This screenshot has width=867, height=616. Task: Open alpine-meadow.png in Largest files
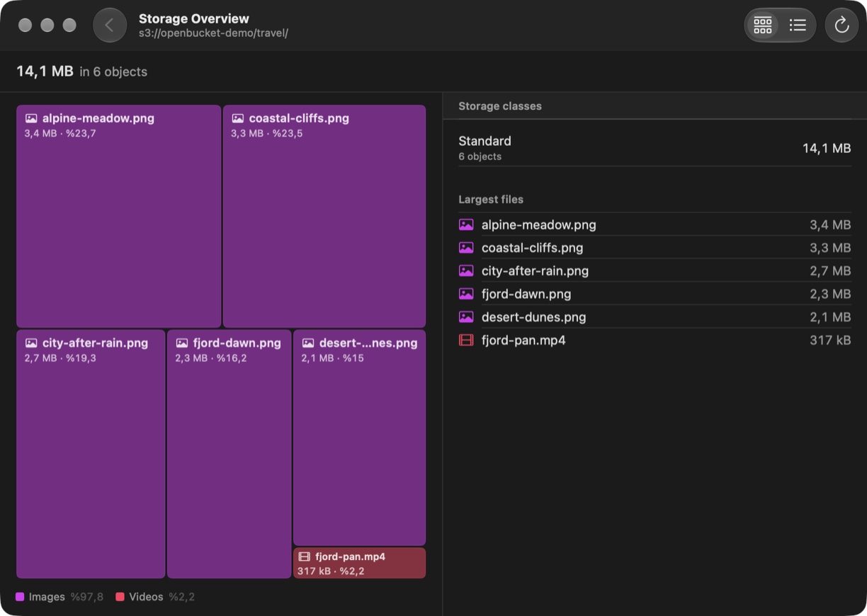click(x=654, y=224)
